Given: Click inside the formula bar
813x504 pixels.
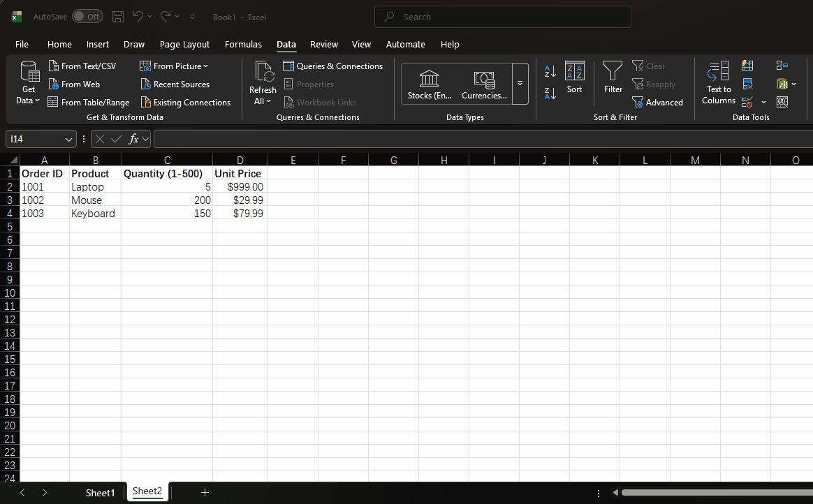Looking at the screenshot, I should point(419,139).
